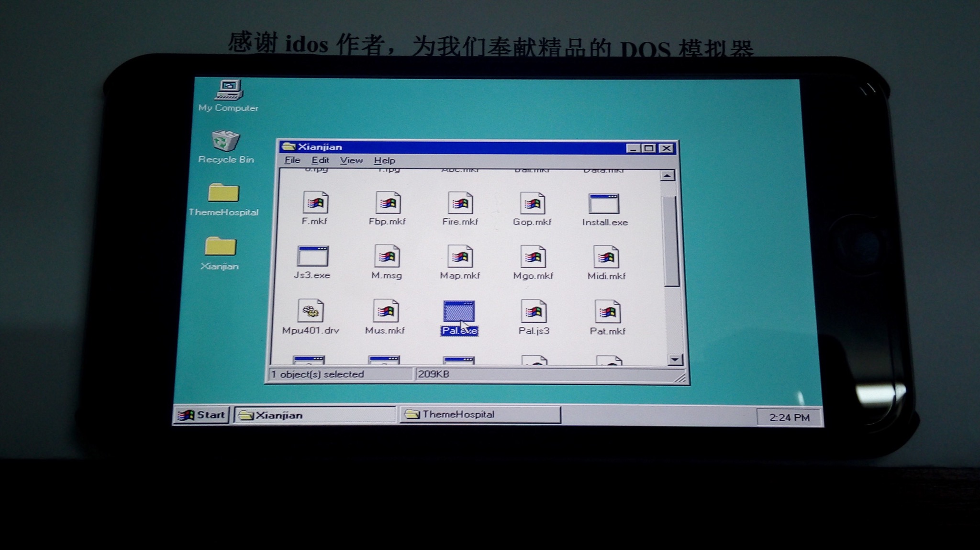Screen dimensions: 980x550
Task: Select the Gop.mkf file icon
Action: pyautogui.click(x=533, y=204)
